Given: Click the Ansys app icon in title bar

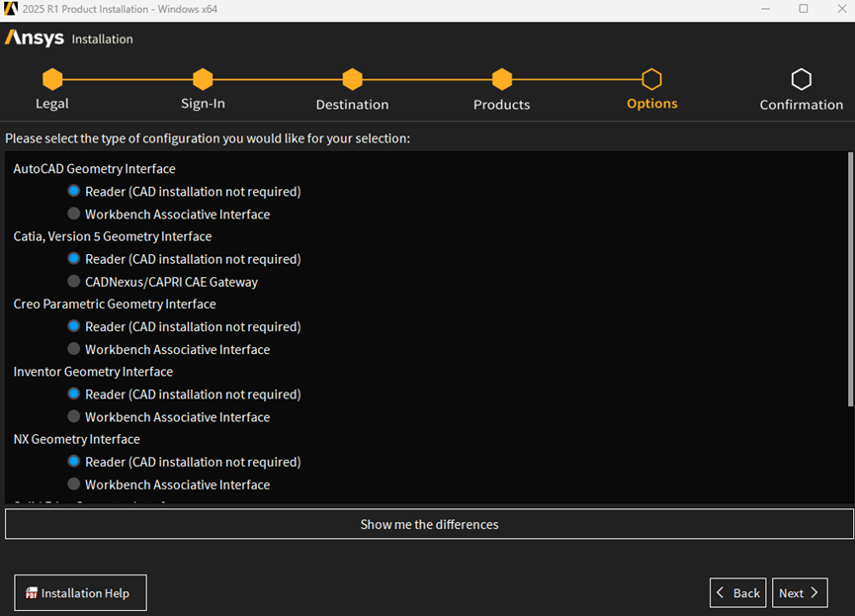Looking at the screenshot, I should click(11, 9).
